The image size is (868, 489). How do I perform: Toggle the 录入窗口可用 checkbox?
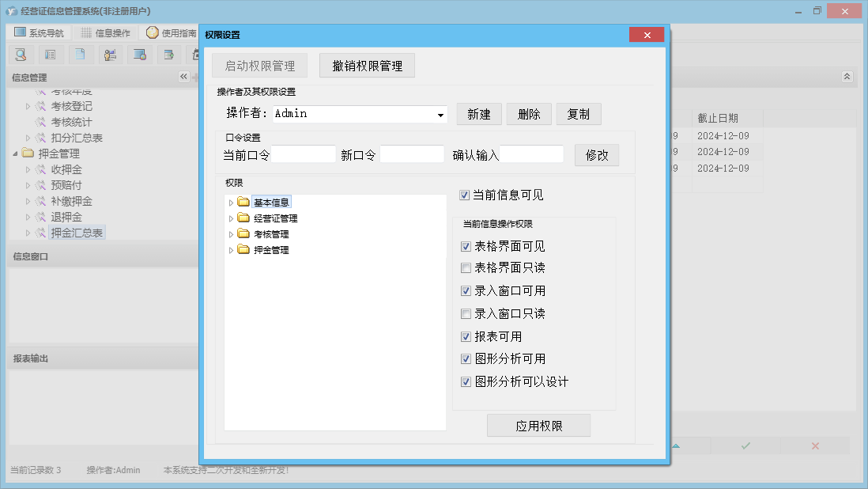tap(466, 290)
